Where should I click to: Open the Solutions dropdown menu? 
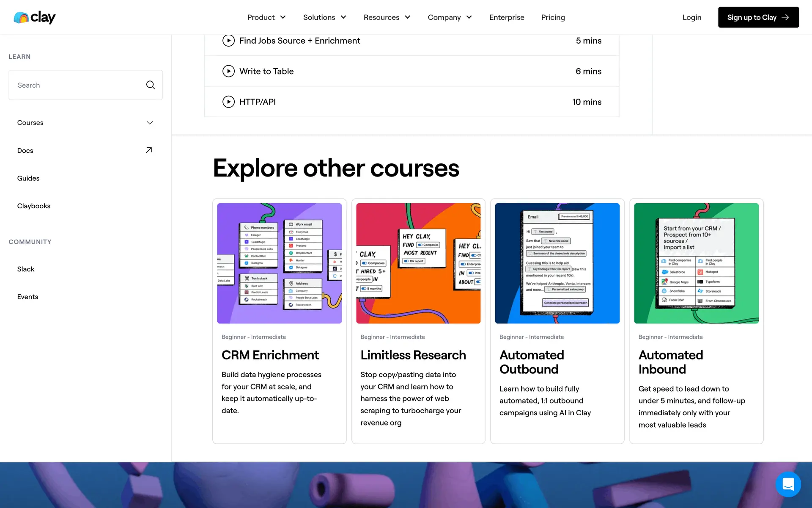click(324, 17)
